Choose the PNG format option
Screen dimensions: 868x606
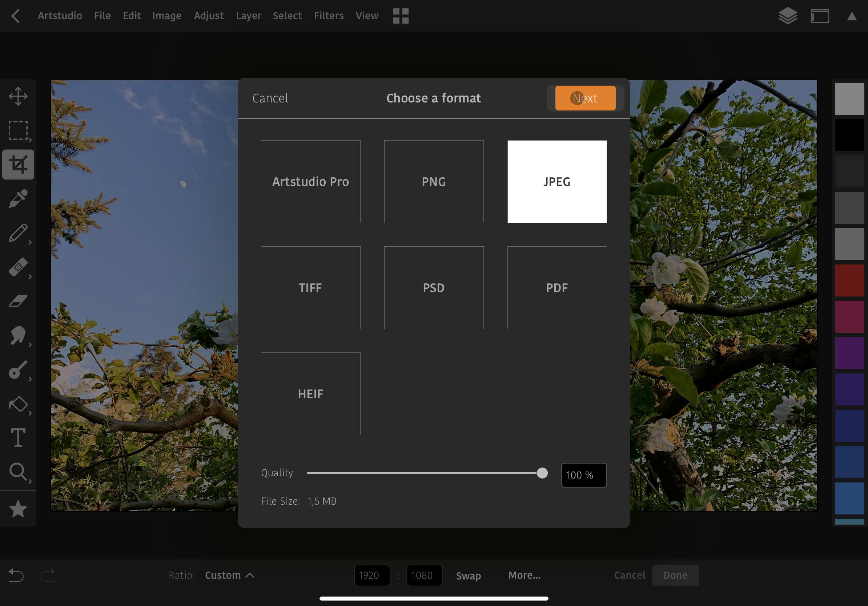[434, 182]
